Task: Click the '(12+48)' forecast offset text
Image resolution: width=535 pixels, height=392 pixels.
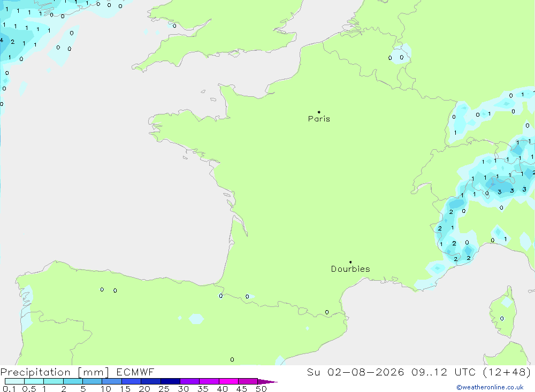Action: pyautogui.click(x=507, y=372)
